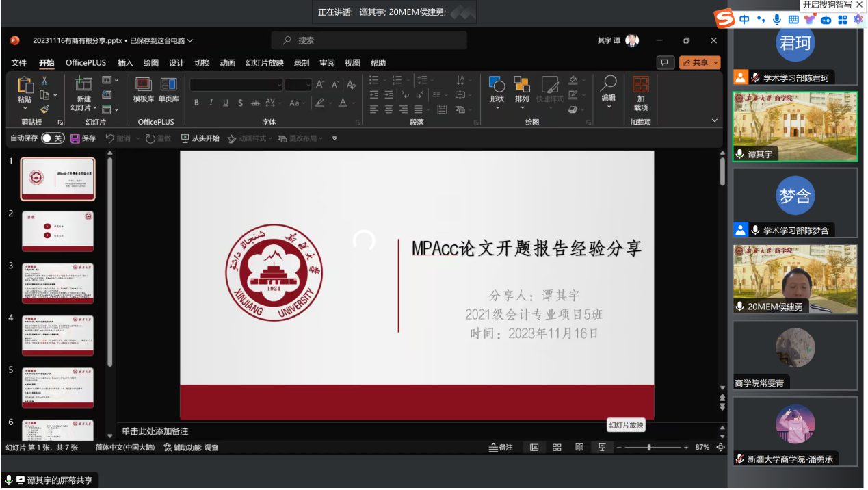Toggle bold text formatting
Viewport: 868px width, 490px height.
coord(196,103)
